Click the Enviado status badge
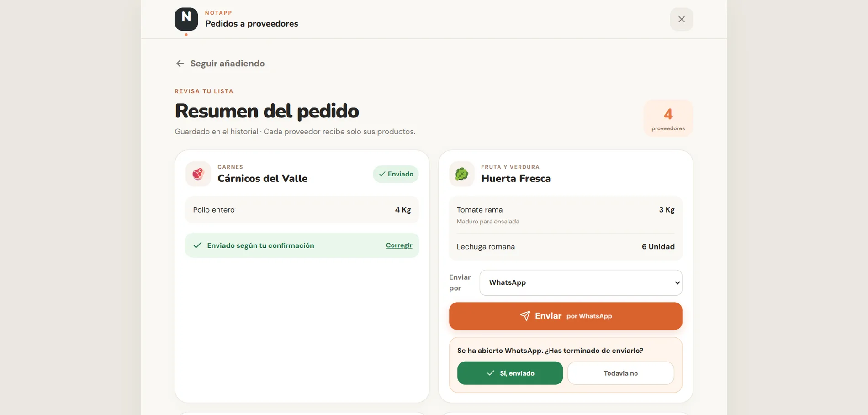 point(396,174)
